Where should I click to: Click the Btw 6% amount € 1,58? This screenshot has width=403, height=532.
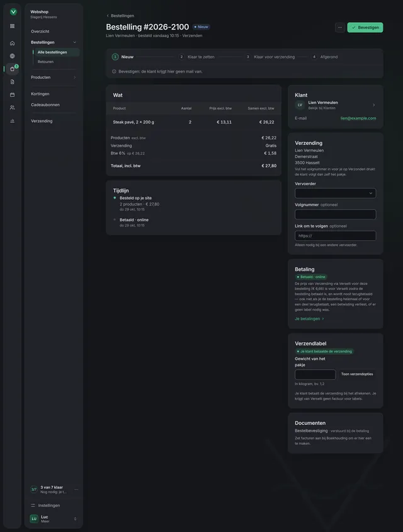[270, 153]
